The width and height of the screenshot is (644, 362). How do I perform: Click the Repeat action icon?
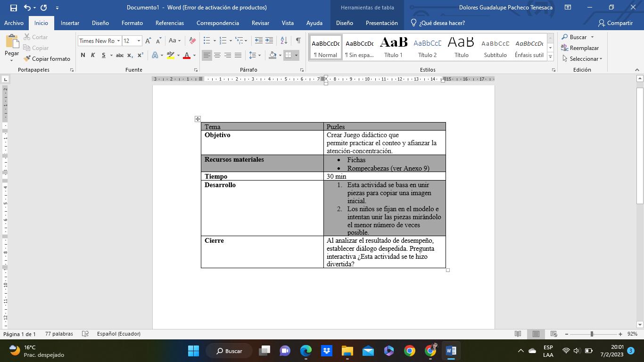point(44,8)
